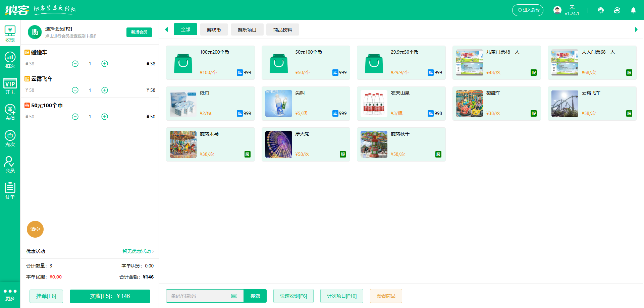Click the 实收[F5] ¥146 button
Screen dimensions: 644x308
110,296
